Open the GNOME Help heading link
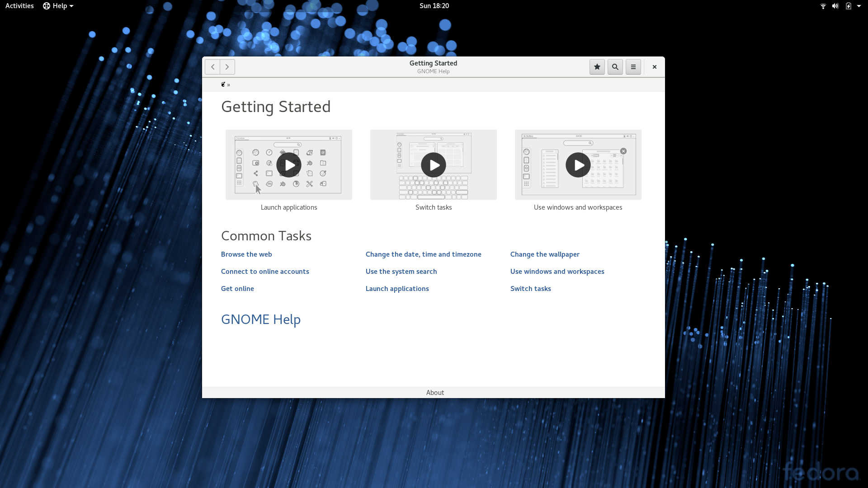Image resolution: width=868 pixels, height=488 pixels. [261, 319]
